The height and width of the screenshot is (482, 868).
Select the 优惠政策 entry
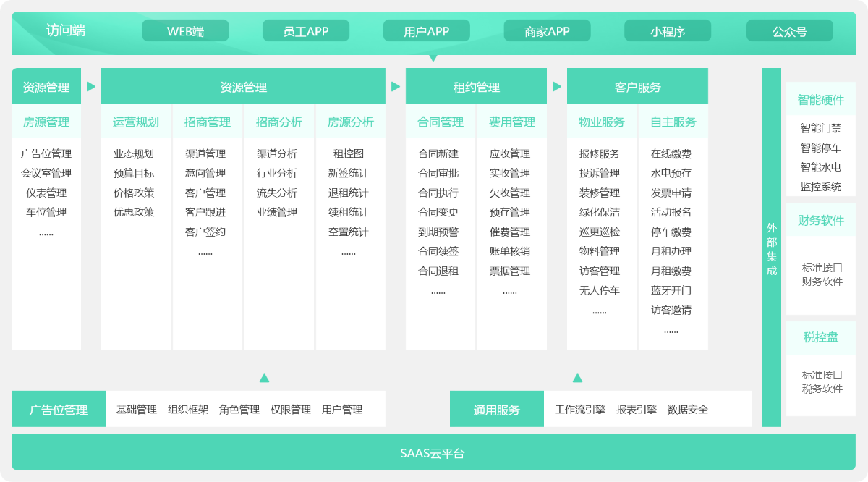[134, 212]
